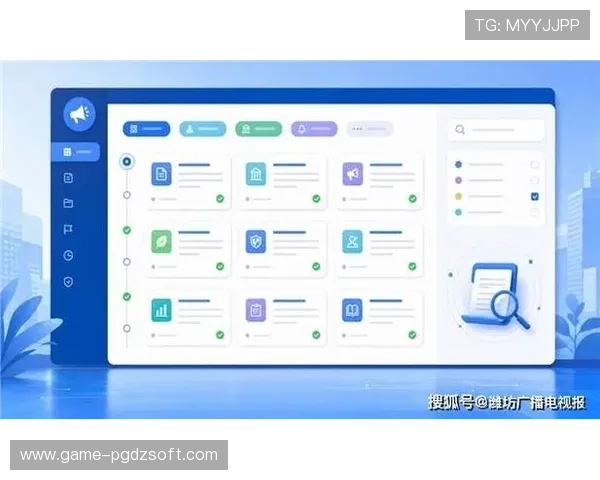Screen dimensions: 600x480
Task: Tick the checkbox in the blue dot row
Action: point(535,165)
